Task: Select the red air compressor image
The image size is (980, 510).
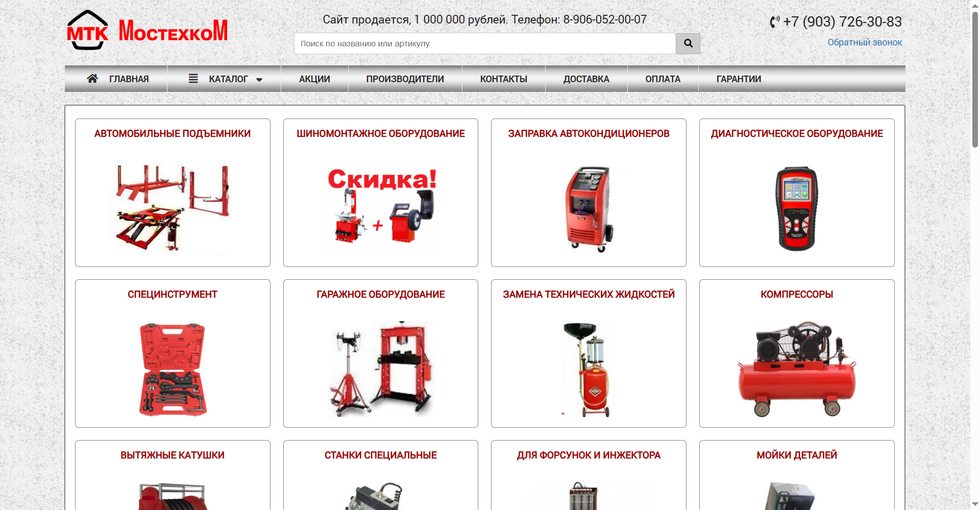Action: point(796,369)
